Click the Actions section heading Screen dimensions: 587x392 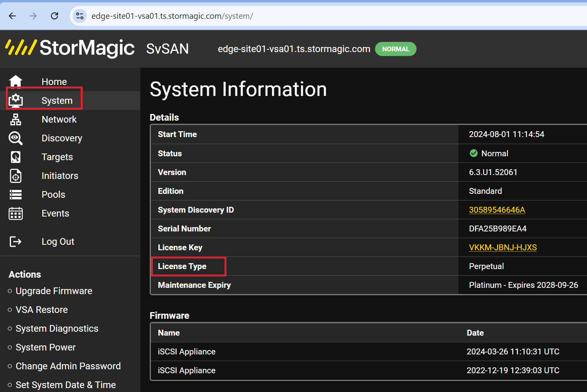(25, 275)
